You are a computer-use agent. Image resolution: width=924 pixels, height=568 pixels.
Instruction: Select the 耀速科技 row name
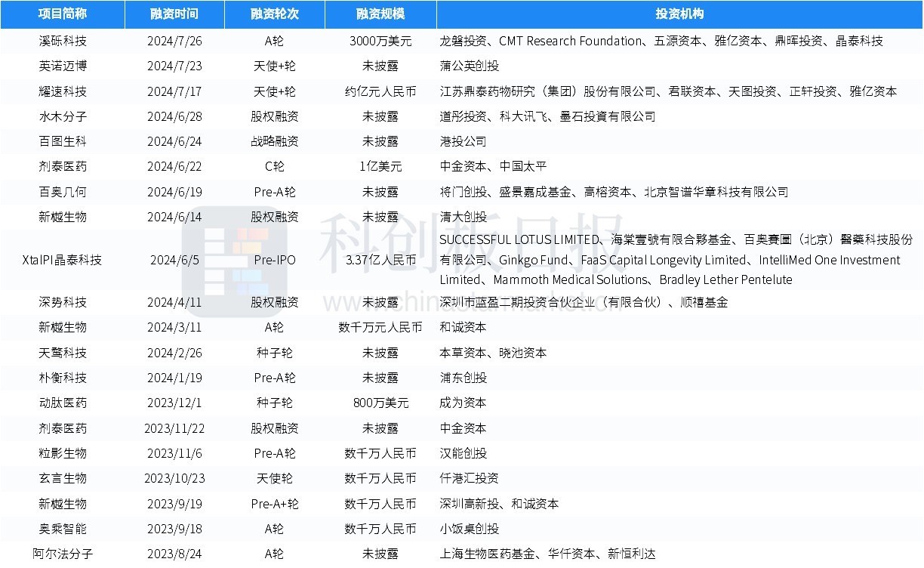click(x=63, y=91)
